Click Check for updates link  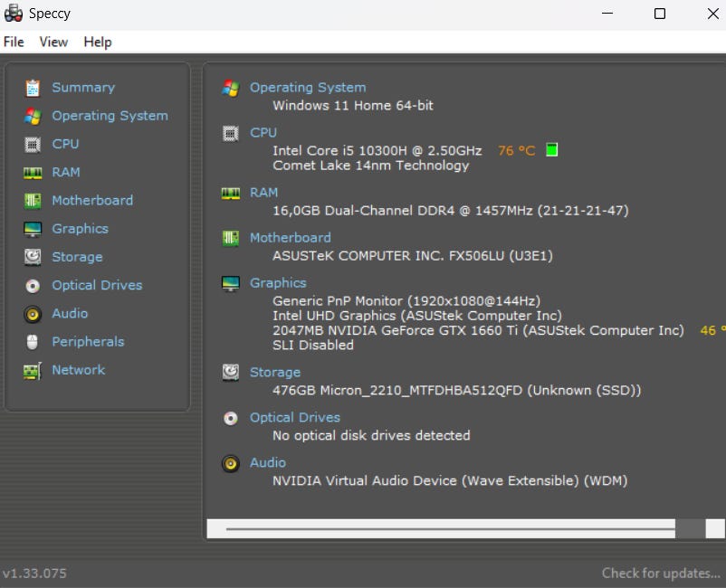point(661,574)
